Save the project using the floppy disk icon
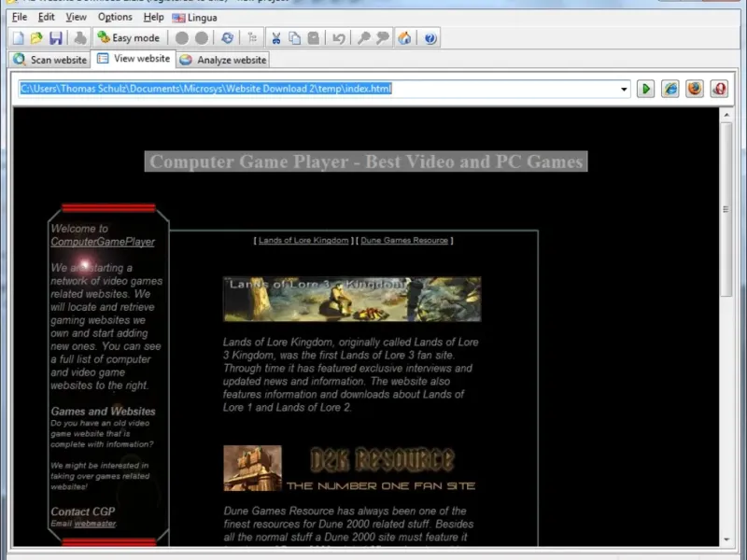This screenshot has height=560, width=747. [x=56, y=38]
